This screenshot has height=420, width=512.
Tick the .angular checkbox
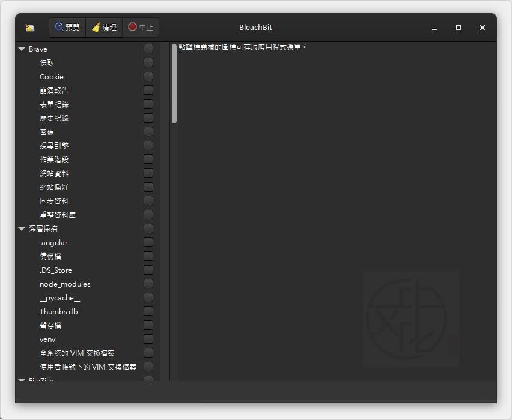click(148, 242)
